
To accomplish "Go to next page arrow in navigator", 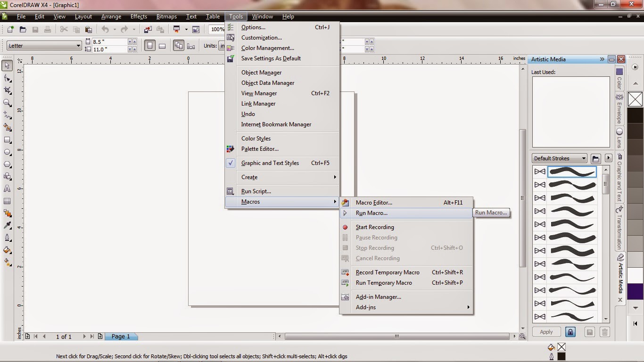I will [x=84, y=337].
